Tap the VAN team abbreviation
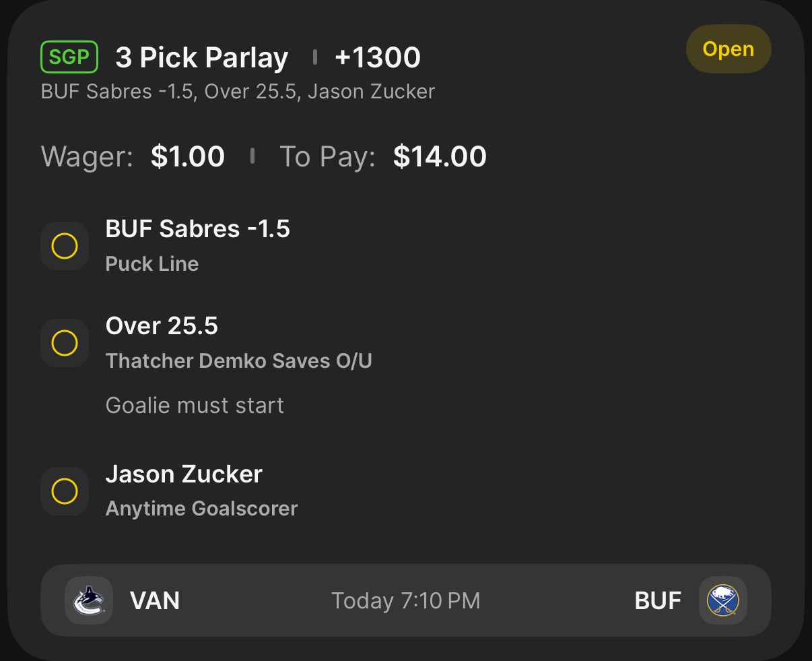 point(155,600)
